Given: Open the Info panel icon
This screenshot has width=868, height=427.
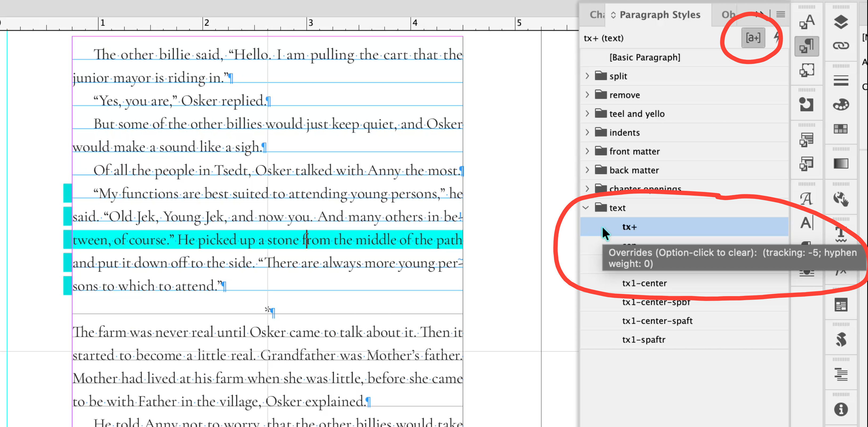Looking at the screenshot, I should click(x=841, y=409).
